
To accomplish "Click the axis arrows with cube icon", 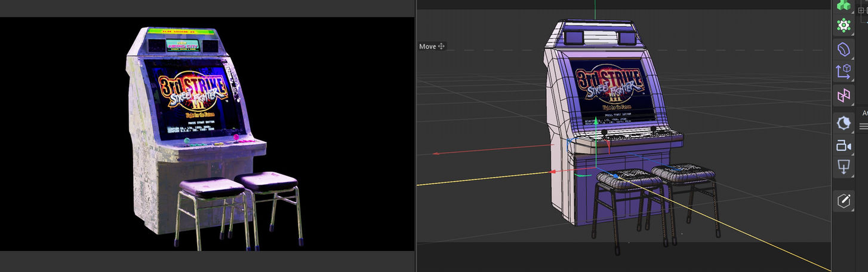I will [843, 72].
